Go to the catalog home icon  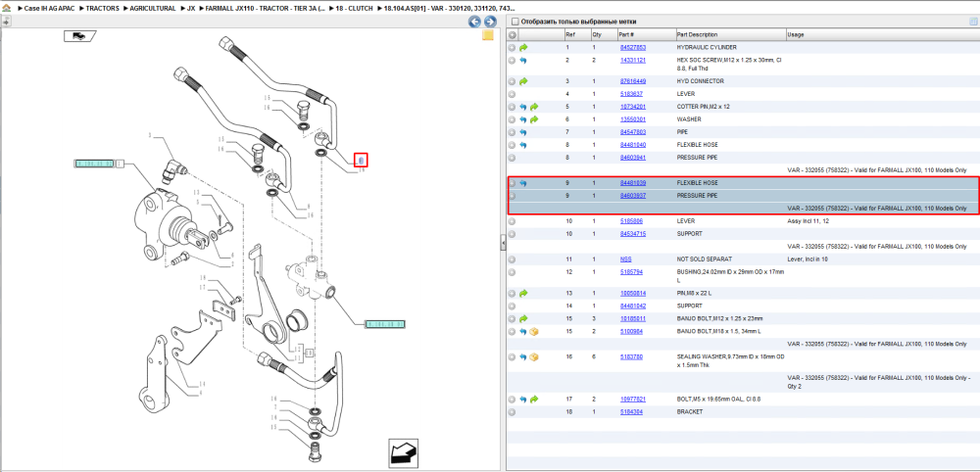pyautogui.click(x=6, y=9)
